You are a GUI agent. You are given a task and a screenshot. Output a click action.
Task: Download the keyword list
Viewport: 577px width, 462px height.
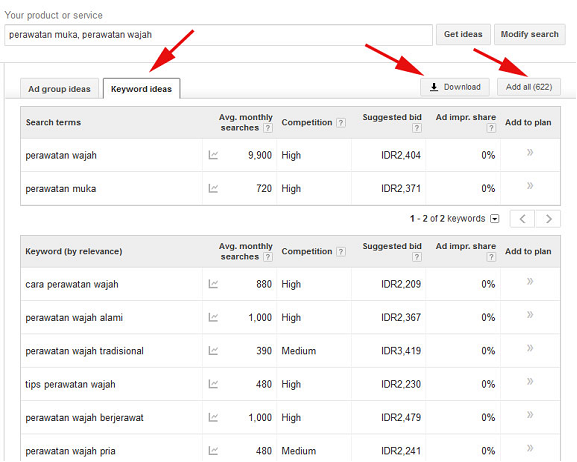click(x=455, y=87)
